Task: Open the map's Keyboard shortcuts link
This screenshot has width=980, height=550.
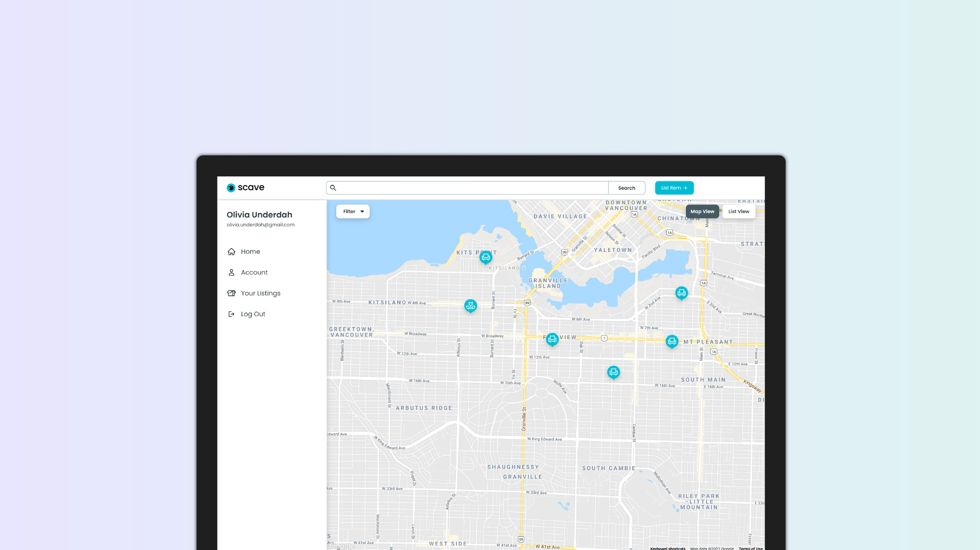Action: click(x=668, y=548)
